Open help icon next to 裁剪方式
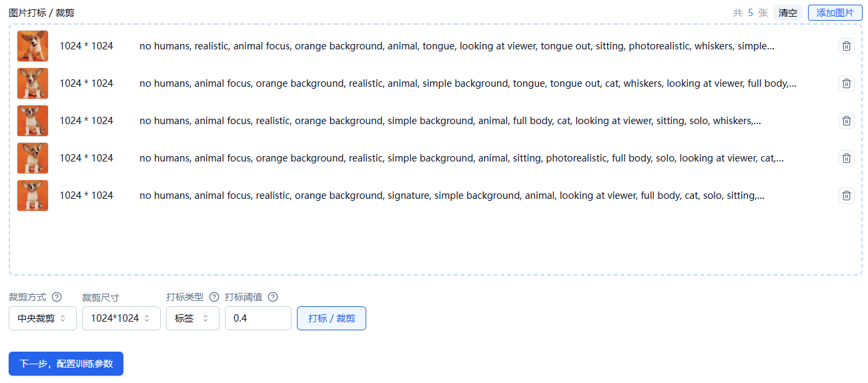This screenshot has height=383, width=868. (x=57, y=297)
